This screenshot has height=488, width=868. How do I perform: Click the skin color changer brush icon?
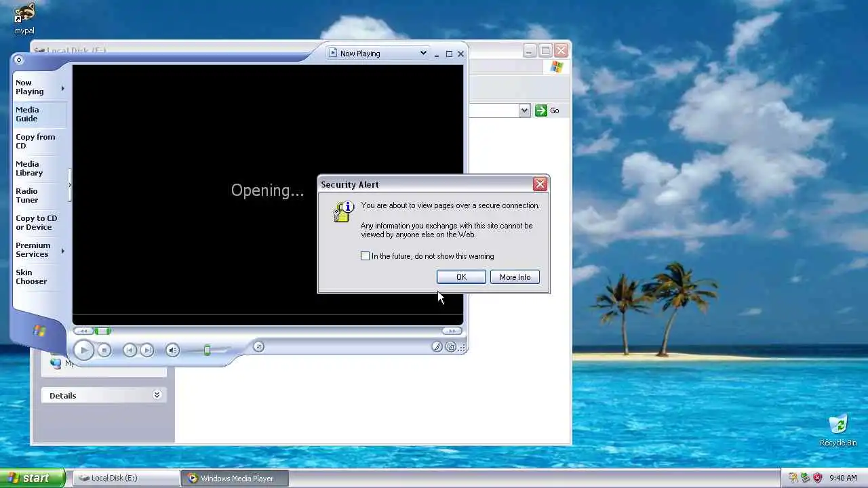[437, 346]
